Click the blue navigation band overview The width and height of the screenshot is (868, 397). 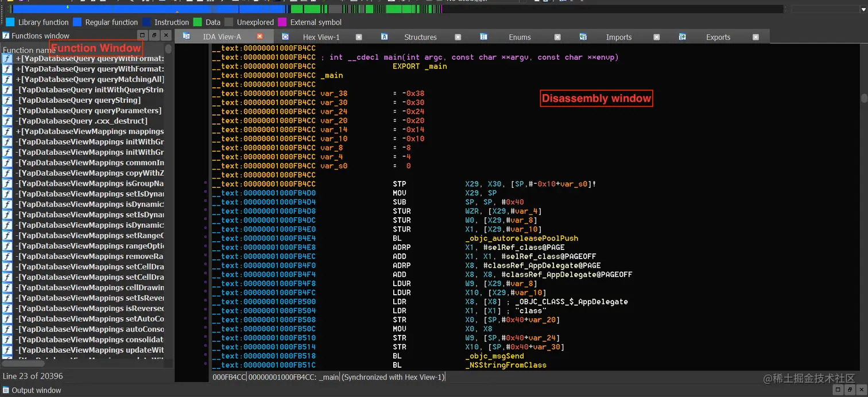148,9
